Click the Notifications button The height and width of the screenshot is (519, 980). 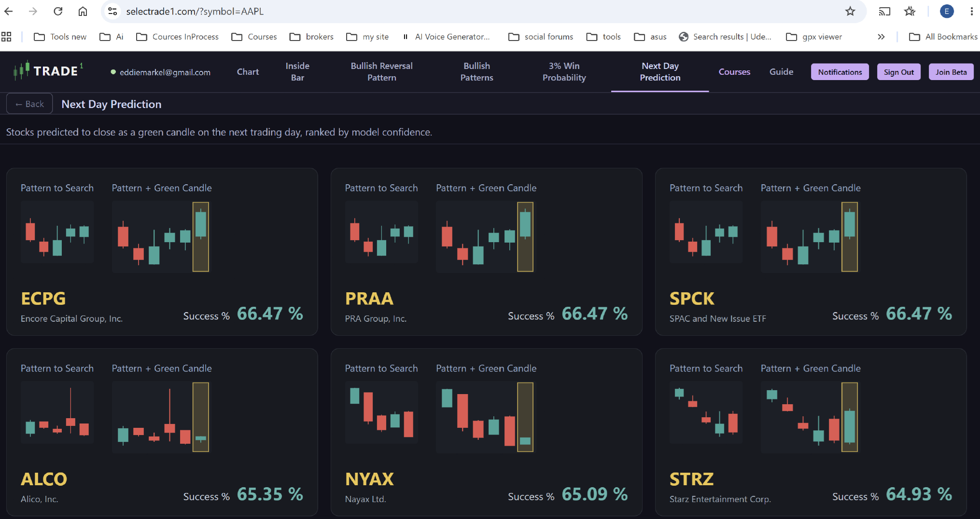click(x=840, y=72)
